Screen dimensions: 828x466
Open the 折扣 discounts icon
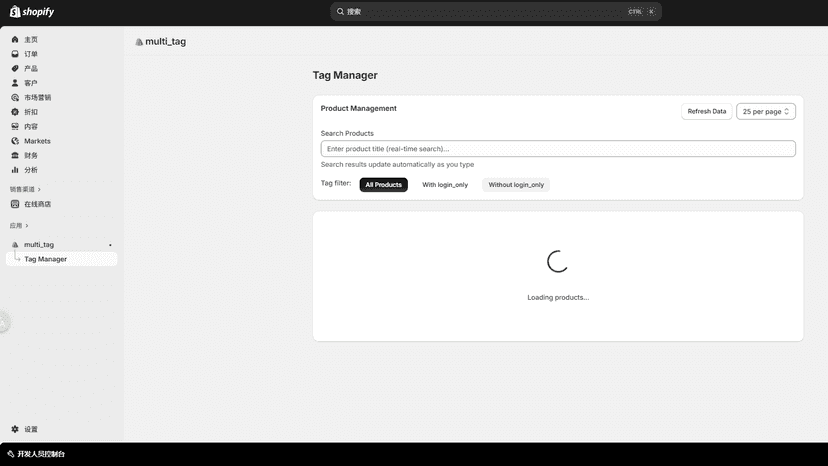pos(15,112)
